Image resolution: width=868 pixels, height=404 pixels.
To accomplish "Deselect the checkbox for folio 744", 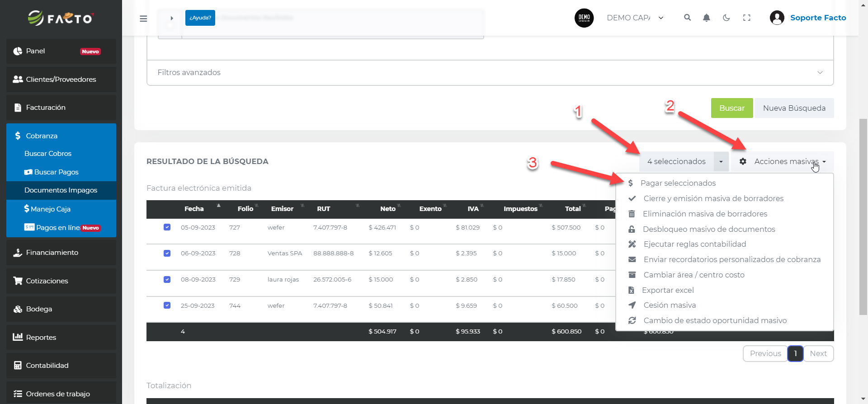I will pyautogui.click(x=167, y=305).
